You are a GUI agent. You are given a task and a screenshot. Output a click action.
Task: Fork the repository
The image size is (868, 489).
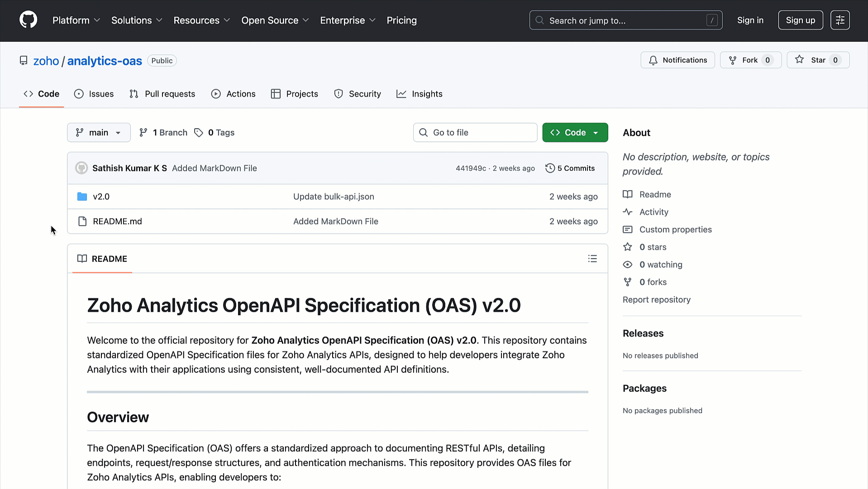click(x=750, y=60)
